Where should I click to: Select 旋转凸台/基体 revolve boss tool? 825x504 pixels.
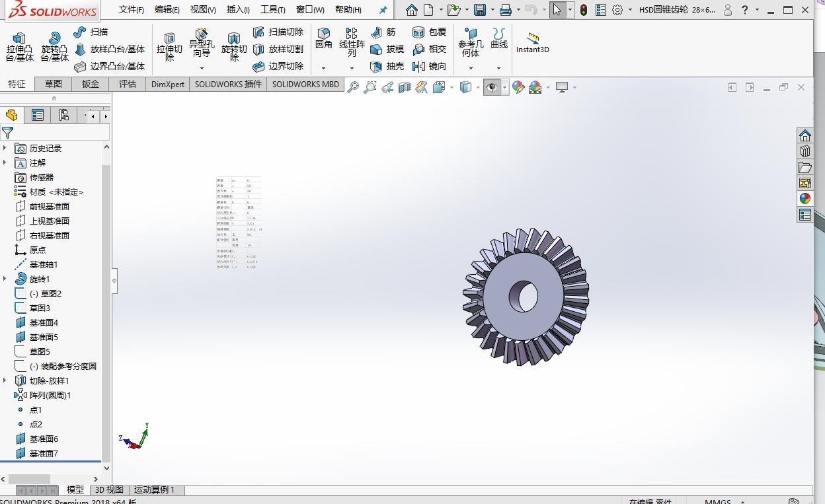click(x=54, y=47)
